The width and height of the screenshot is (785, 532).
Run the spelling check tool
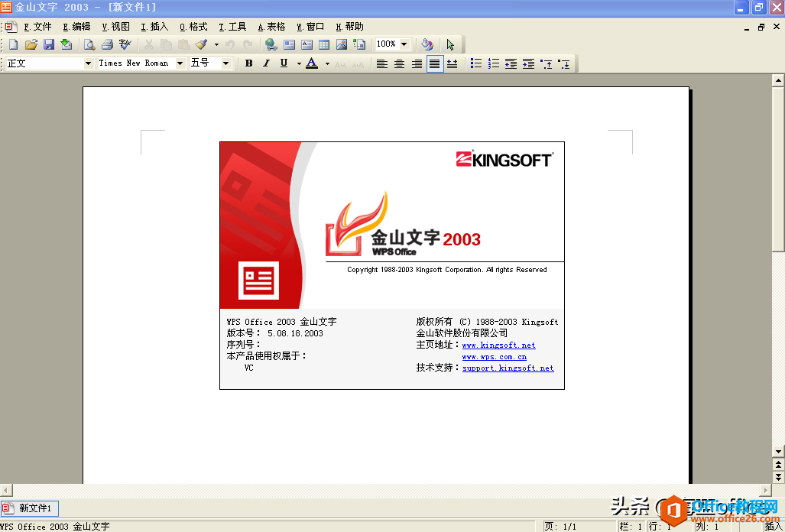coord(125,44)
